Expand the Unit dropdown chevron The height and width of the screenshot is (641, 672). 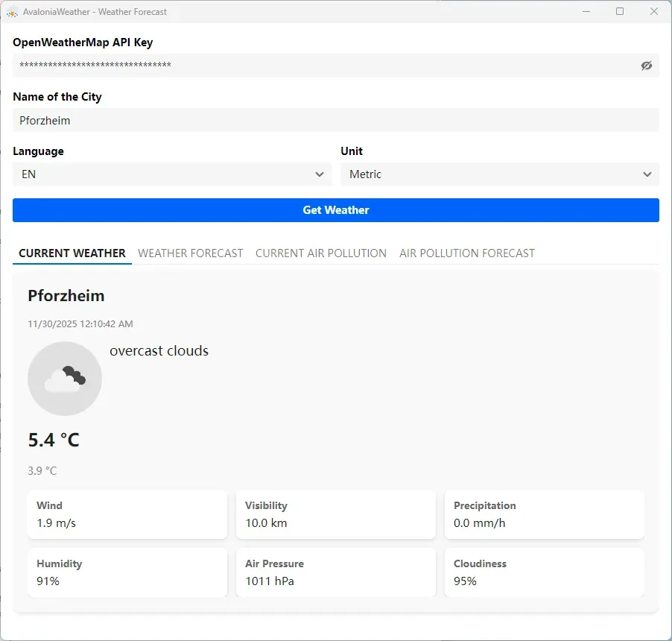[x=647, y=174]
